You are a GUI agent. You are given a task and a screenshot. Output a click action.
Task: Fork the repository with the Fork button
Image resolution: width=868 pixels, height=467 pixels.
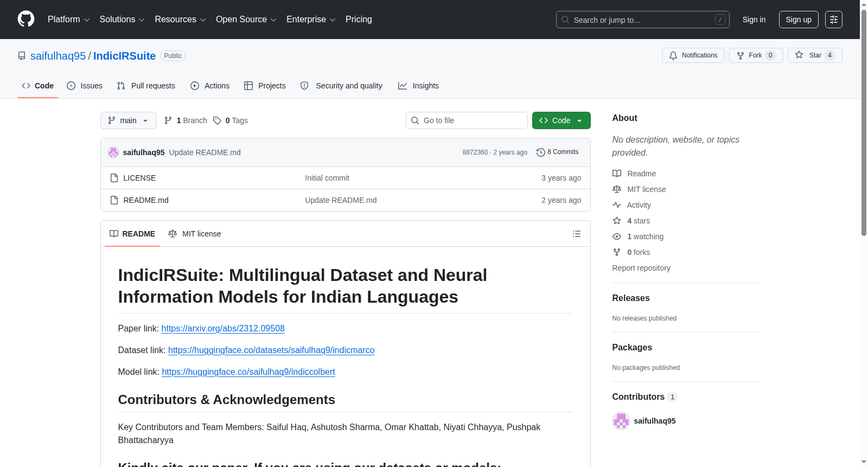coord(756,55)
